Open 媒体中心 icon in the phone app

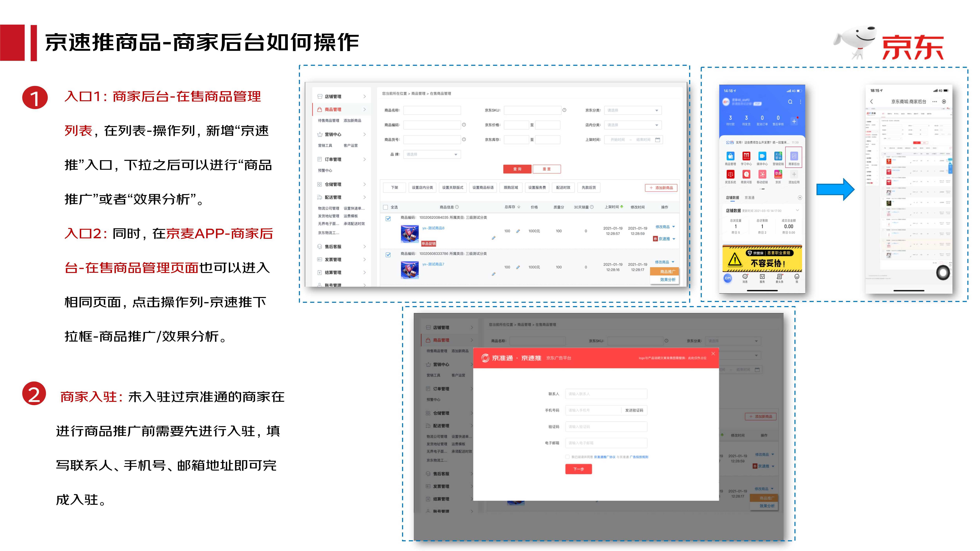[x=762, y=156]
